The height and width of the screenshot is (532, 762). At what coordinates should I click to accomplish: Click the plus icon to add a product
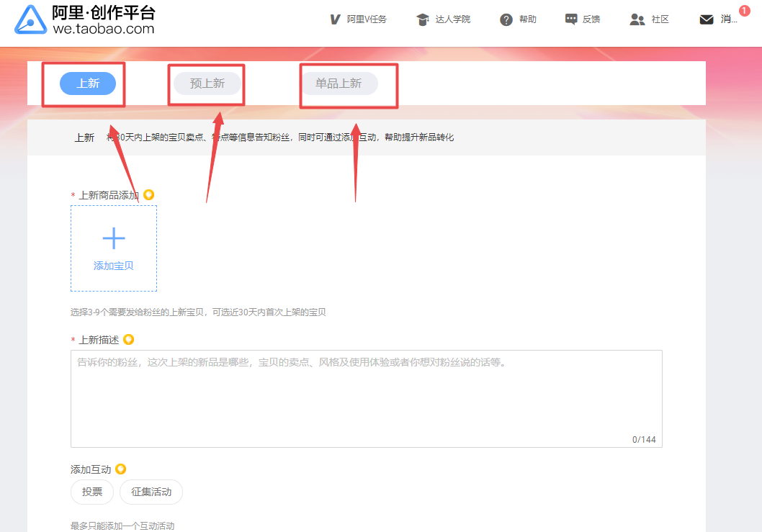point(114,238)
